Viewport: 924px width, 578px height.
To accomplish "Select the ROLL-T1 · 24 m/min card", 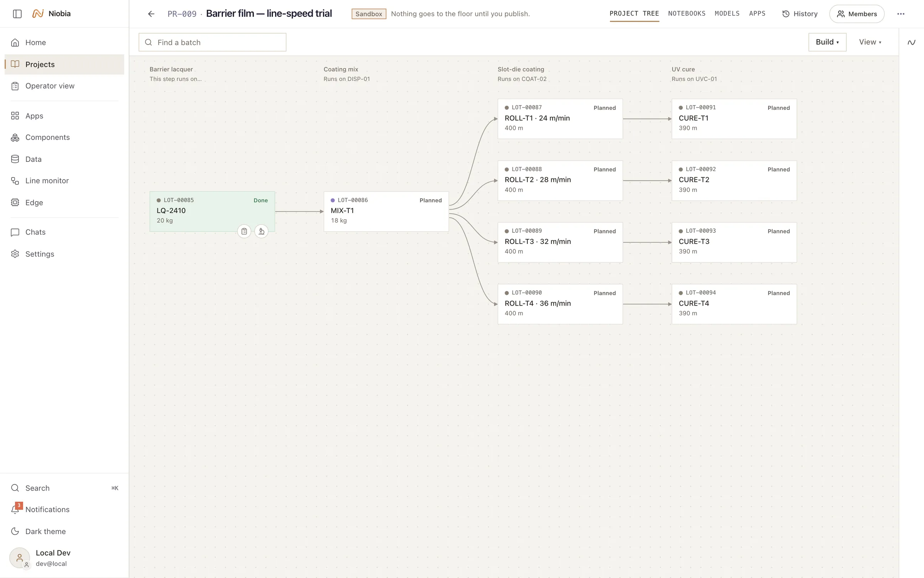I will pos(560,119).
